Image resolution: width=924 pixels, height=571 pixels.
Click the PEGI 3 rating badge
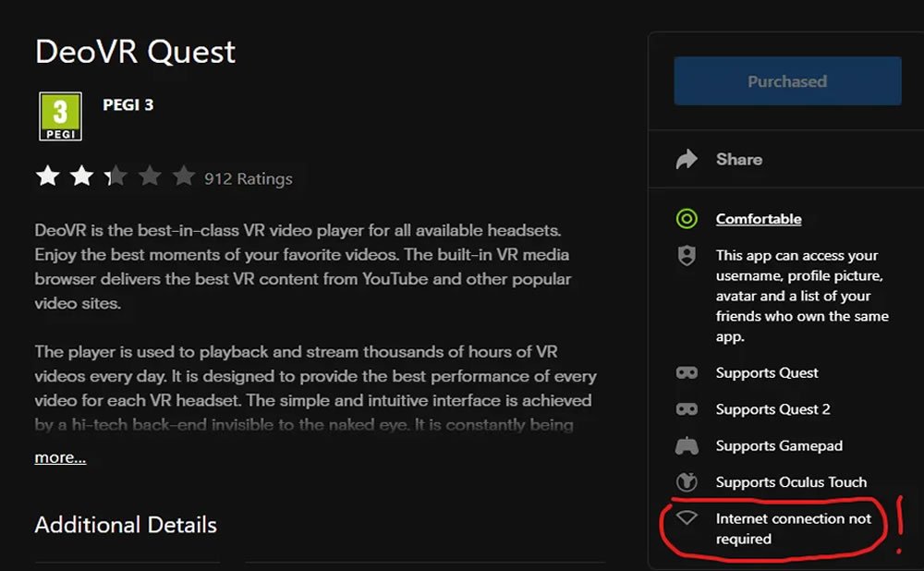[x=60, y=116]
